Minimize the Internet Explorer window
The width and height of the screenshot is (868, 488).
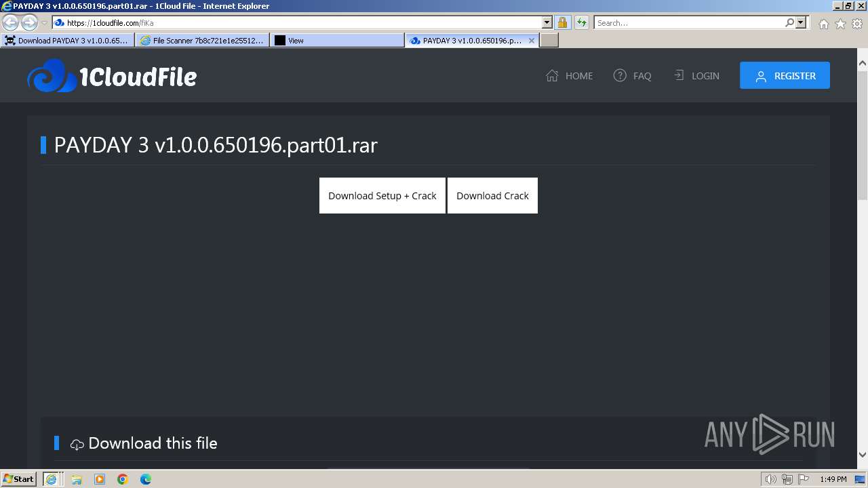837,5
